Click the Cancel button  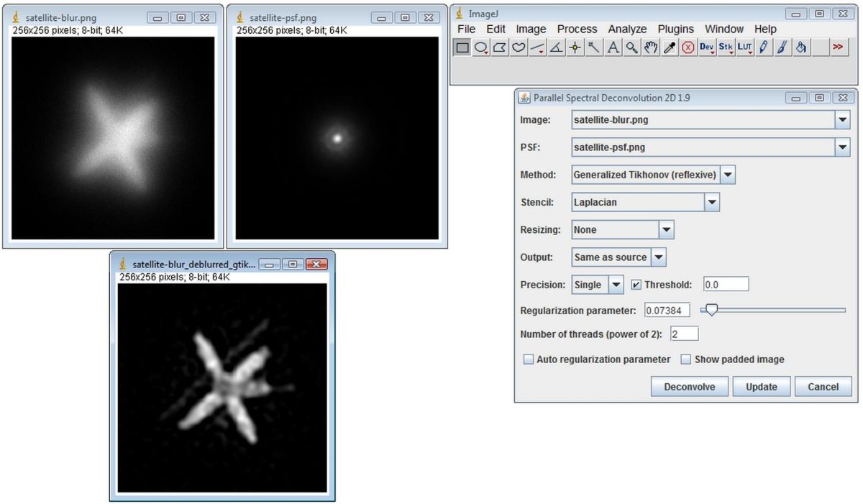(823, 387)
